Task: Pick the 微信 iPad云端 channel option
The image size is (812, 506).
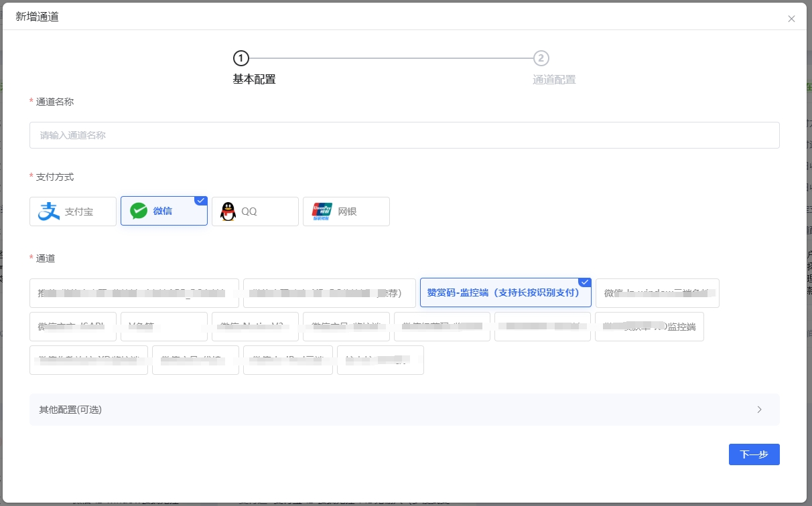Action: (x=287, y=360)
